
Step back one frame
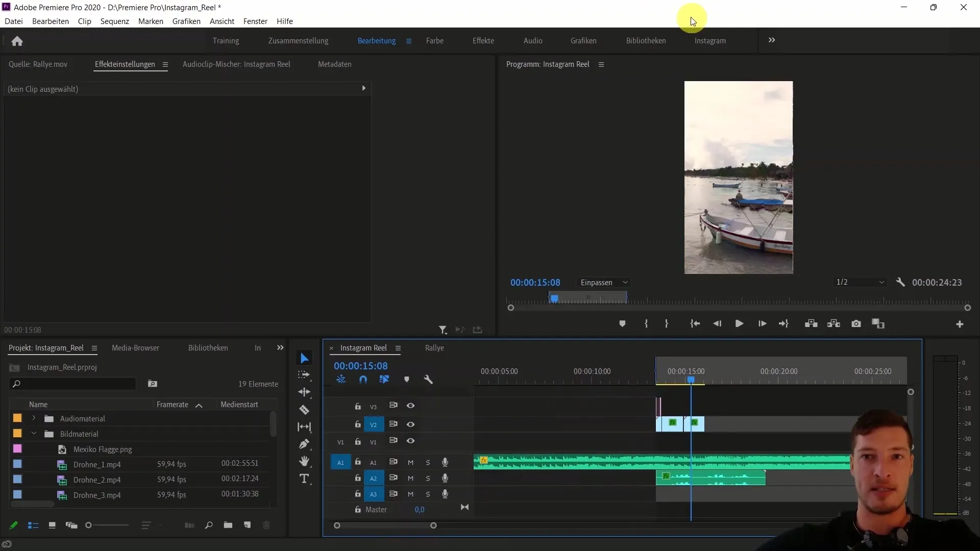point(717,323)
